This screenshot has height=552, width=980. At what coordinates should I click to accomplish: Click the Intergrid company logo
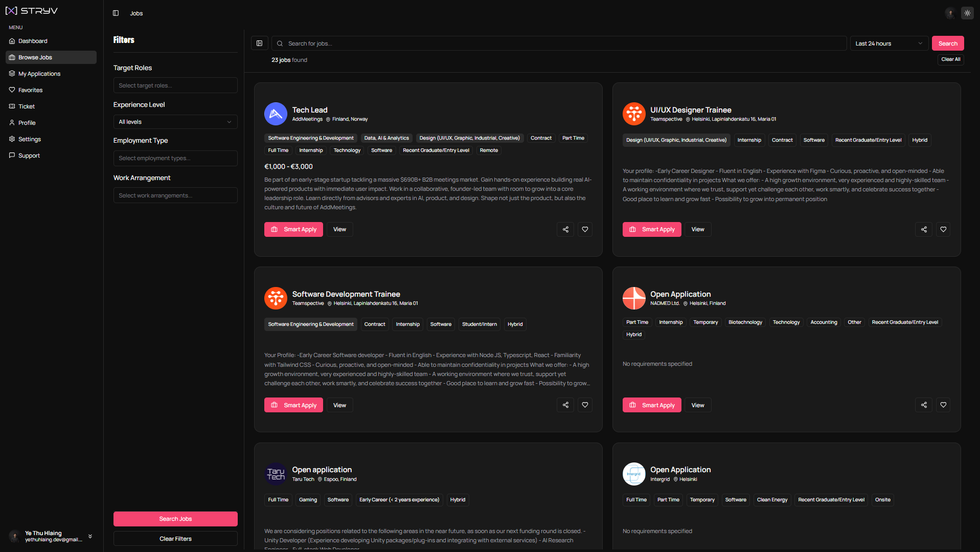634,474
